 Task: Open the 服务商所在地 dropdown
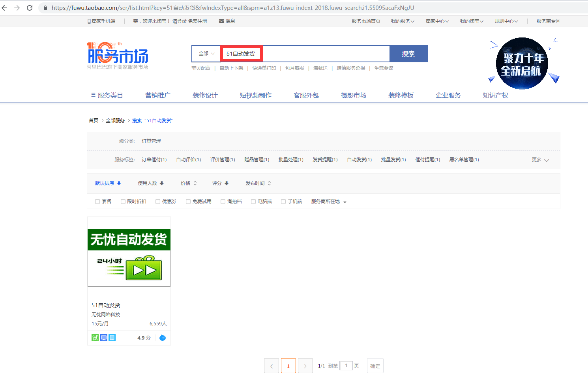click(x=329, y=202)
